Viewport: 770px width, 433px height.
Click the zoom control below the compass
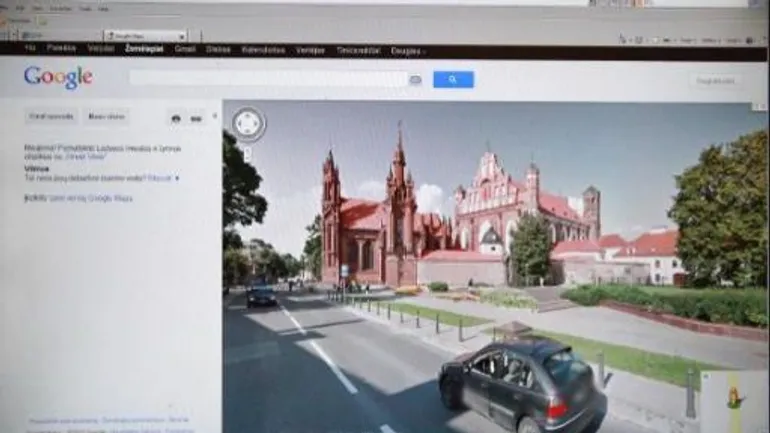point(248,155)
